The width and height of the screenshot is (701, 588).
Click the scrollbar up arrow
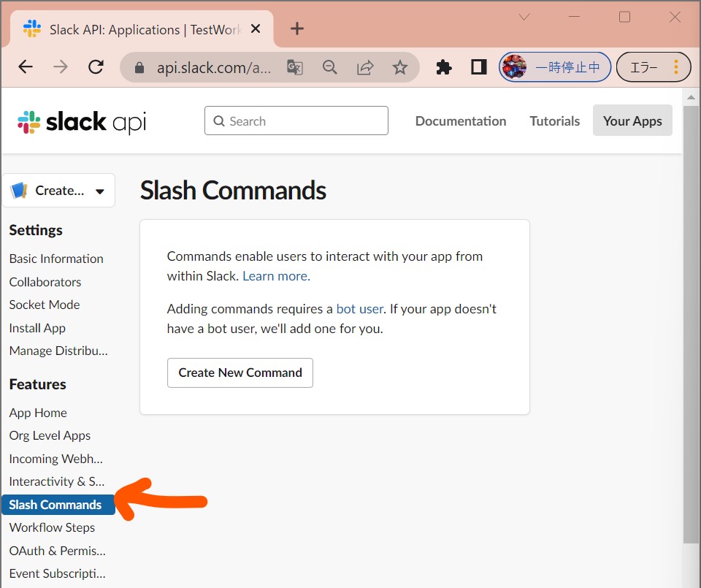691,97
